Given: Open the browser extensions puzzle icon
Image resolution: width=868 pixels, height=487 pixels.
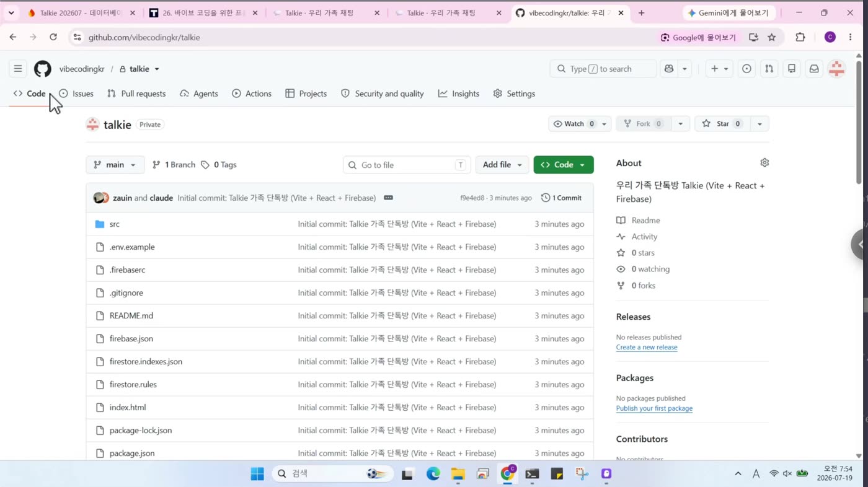Looking at the screenshot, I should [x=800, y=37].
